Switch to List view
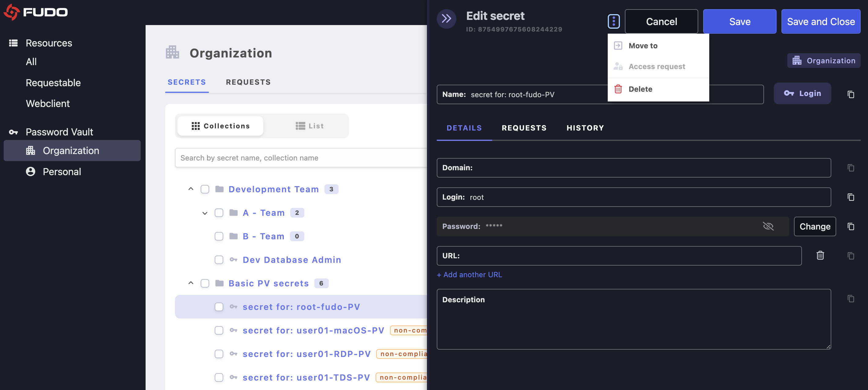 click(x=309, y=126)
